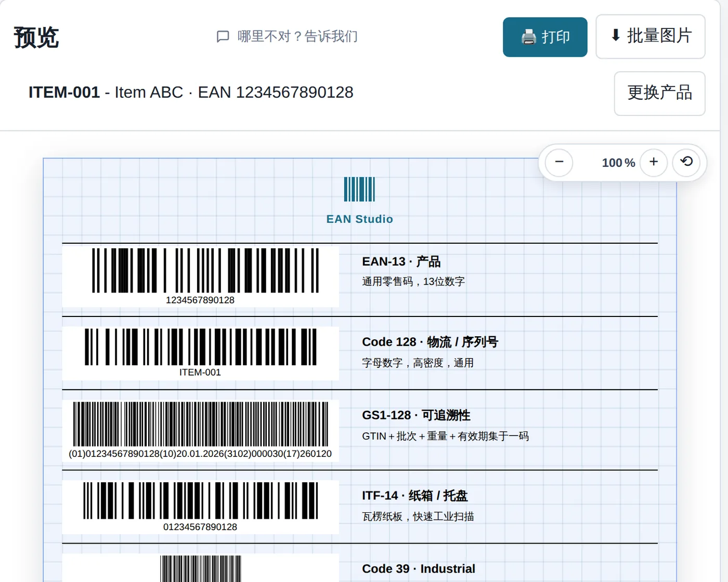Image resolution: width=728 pixels, height=582 pixels.
Task: Click the Code 128 · 物流 / 序列号 heading
Action: 430,342
